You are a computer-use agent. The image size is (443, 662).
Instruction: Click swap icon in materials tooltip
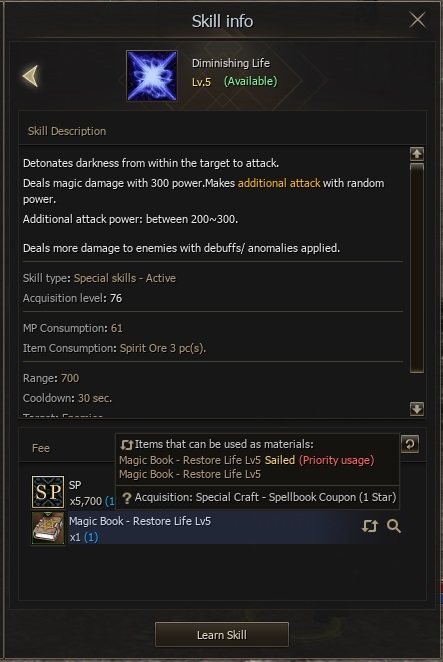(x=126, y=445)
